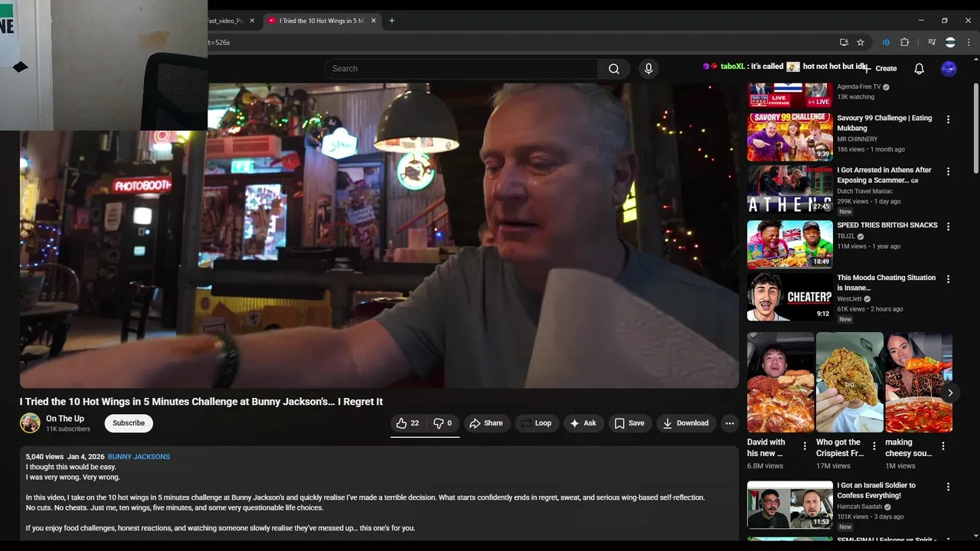Open menu for Mooda Cheating Situation video
The width and height of the screenshot is (980, 551).
click(x=948, y=279)
